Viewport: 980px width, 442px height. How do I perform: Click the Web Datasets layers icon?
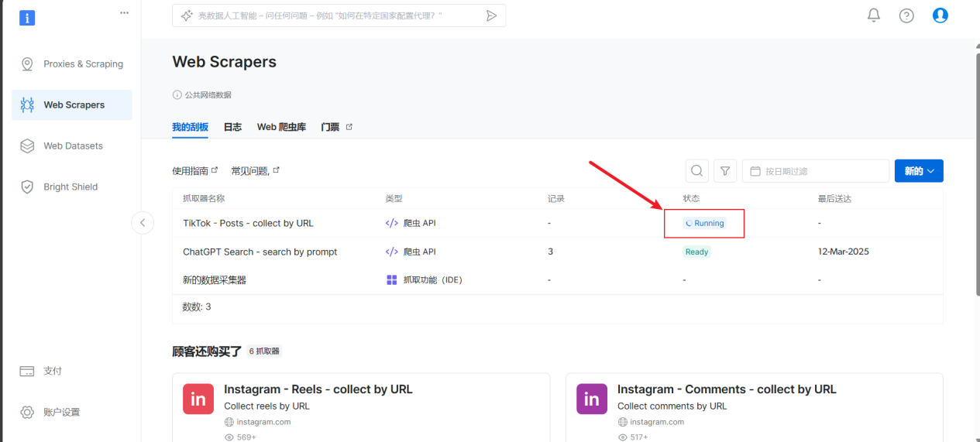[x=27, y=146]
